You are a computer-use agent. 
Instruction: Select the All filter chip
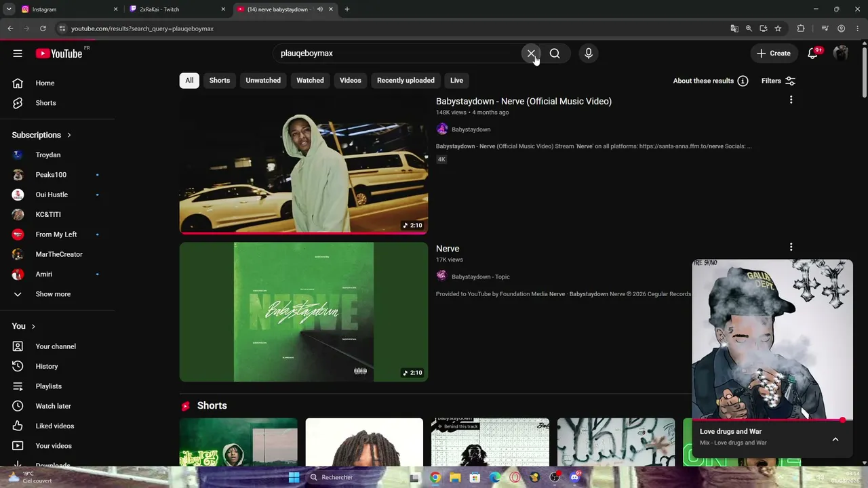click(189, 81)
